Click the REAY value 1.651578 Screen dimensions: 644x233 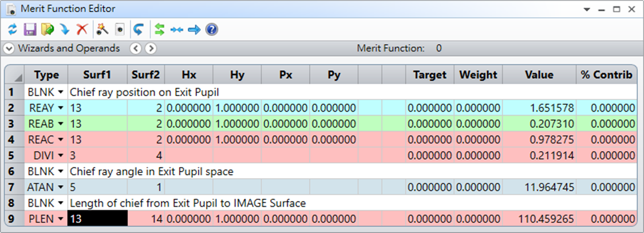point(539,108)
